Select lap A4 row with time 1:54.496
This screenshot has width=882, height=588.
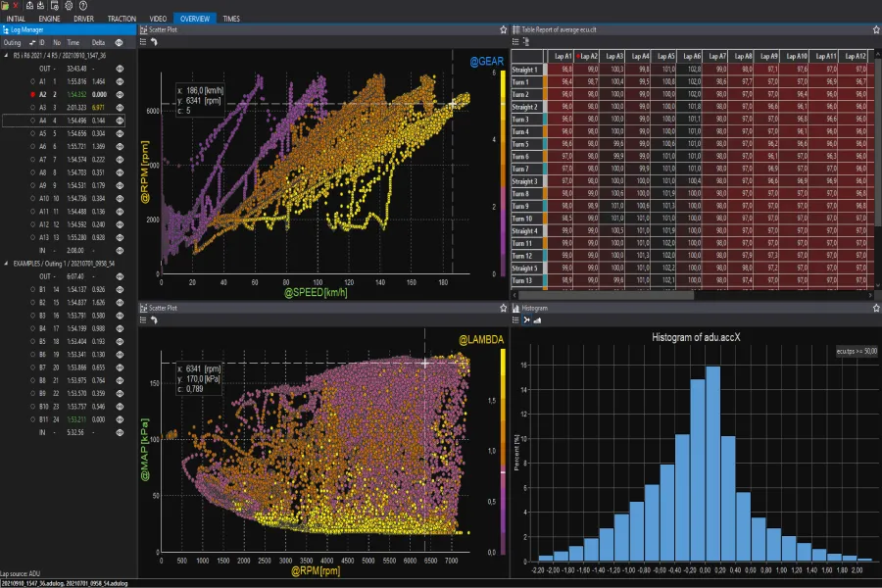(x=64, y=121)
